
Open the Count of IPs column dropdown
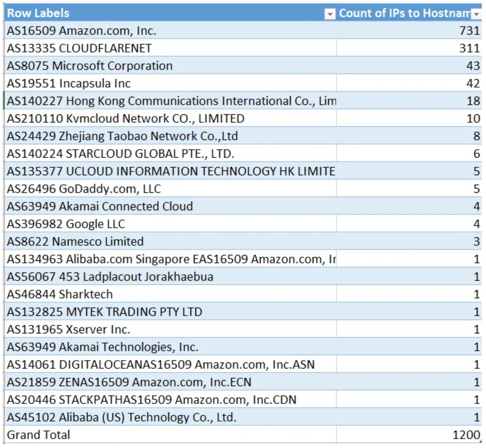coord(476,14)
